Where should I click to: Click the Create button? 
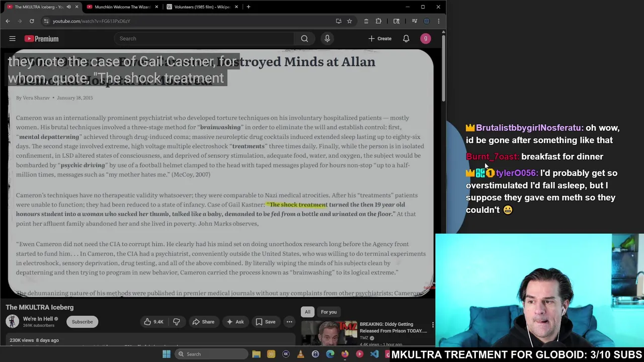380,39
